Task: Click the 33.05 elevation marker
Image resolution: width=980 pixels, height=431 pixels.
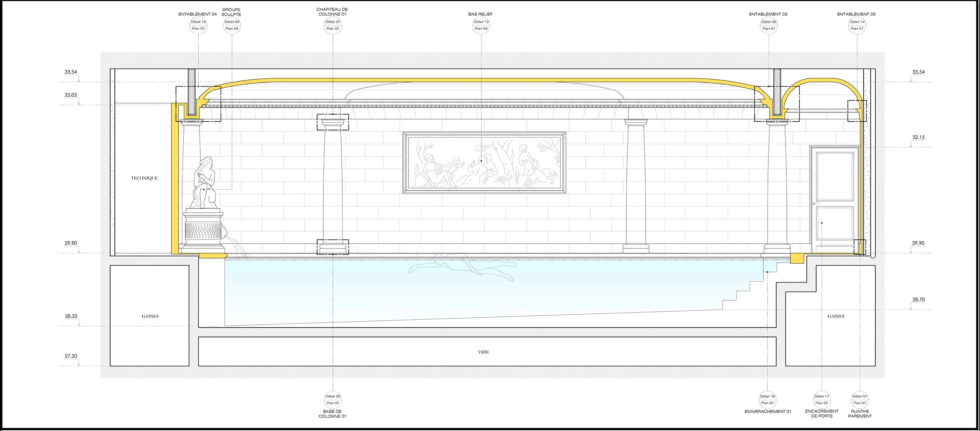Action: tap(71, 95)
